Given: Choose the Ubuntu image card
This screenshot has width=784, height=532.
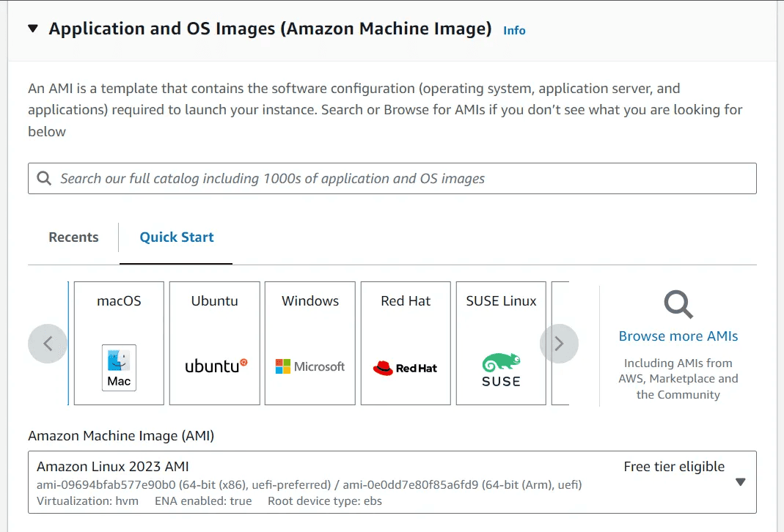Looking at the screenshot, I should point(214,343).
